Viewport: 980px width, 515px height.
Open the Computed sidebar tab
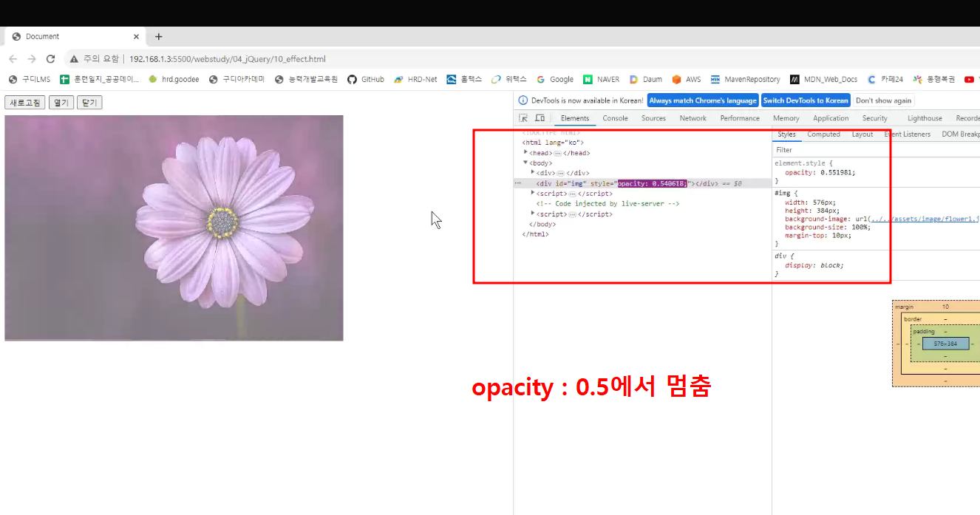[x=823, y=134]
